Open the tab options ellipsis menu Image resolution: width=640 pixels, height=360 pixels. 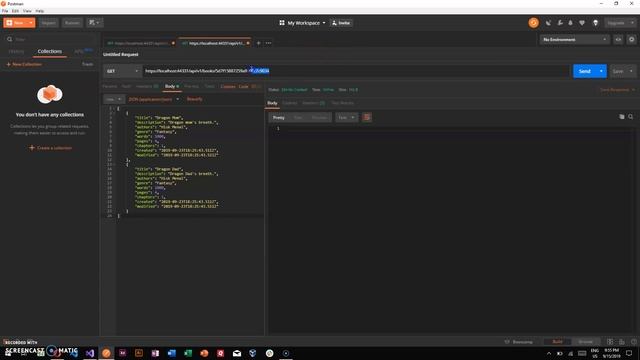point(269,43)
